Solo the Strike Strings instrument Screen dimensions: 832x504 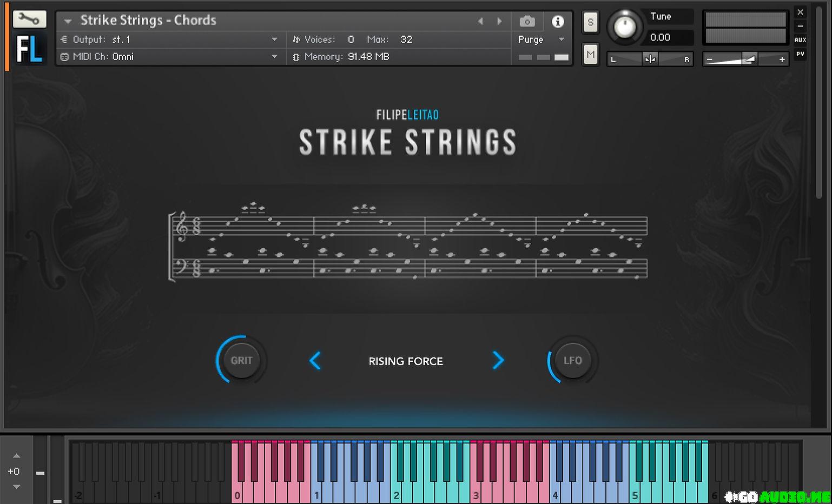coord(590,22)
